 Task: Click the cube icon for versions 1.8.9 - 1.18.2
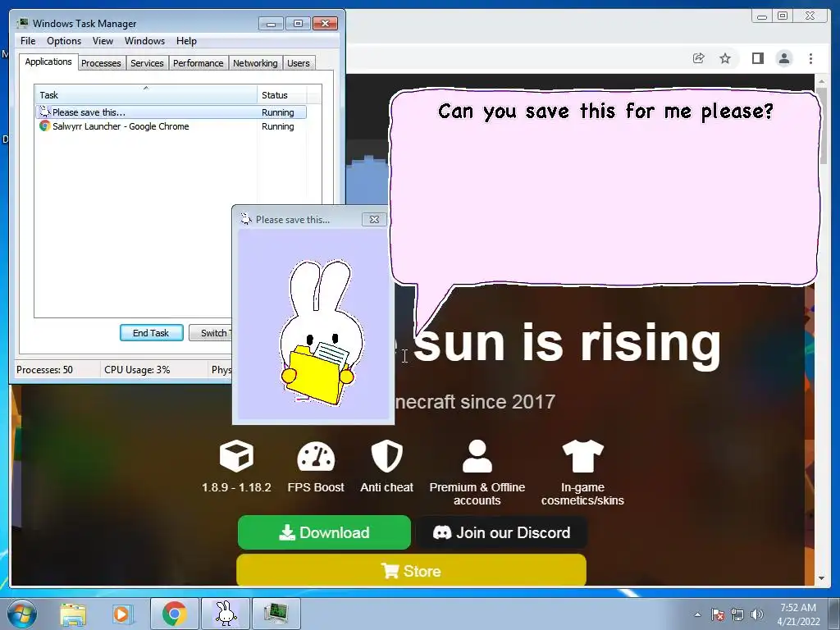(236, 456)
